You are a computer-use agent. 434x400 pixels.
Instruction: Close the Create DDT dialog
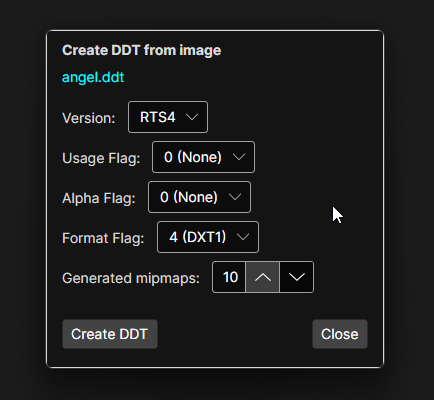[340, 334]
